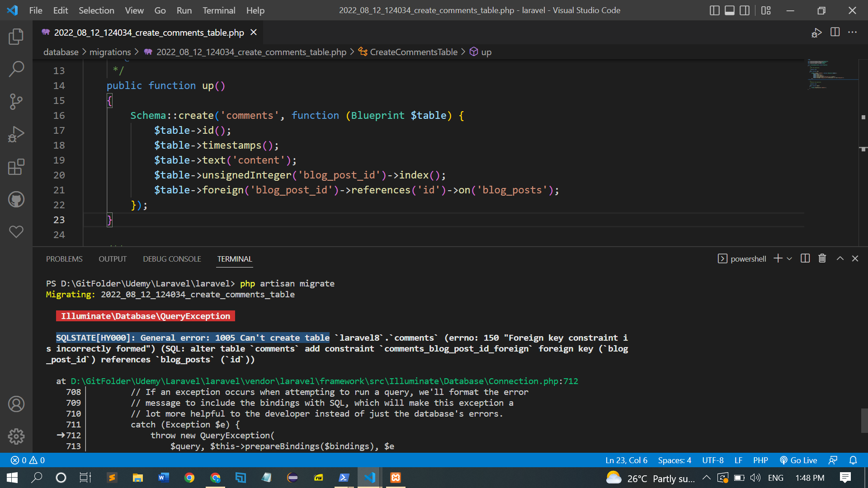
Task: Open the Search view in activity bar
Action: tap(16, 69)
